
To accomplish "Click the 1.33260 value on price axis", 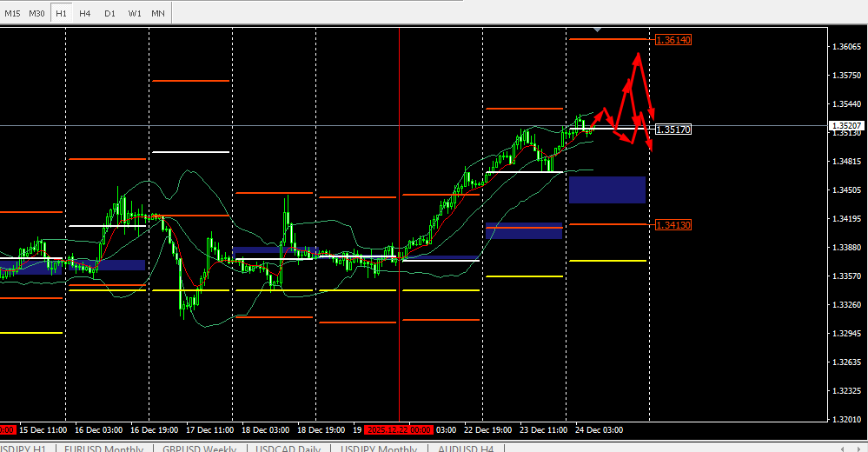I will (846, 304).
